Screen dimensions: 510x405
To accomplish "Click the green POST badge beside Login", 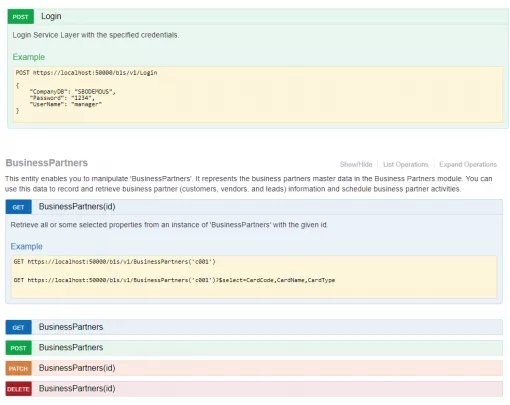I will click(x=21, y=17).
